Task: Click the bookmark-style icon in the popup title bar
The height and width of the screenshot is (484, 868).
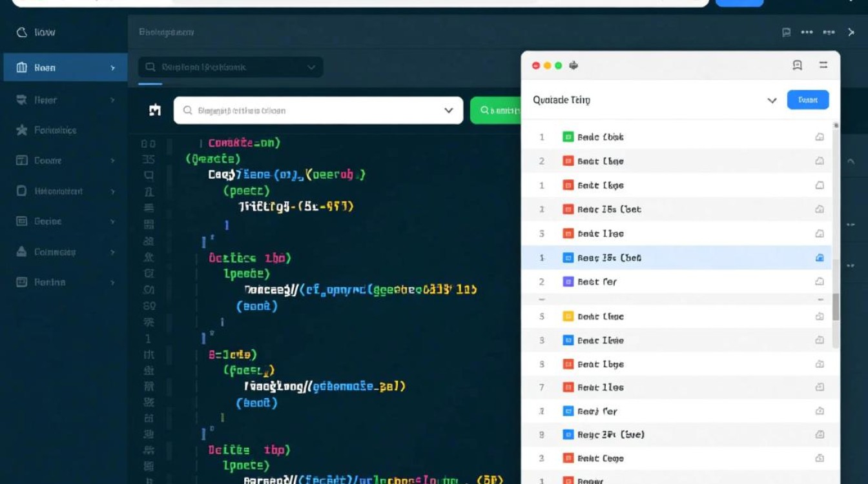Action: pos(797,65)
